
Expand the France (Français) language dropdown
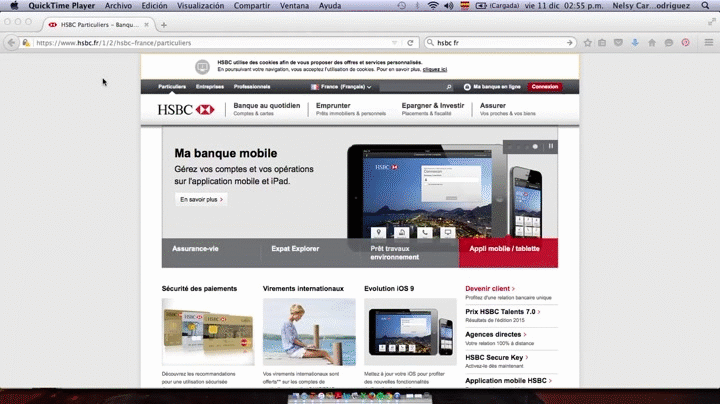[x=342, y=87]
